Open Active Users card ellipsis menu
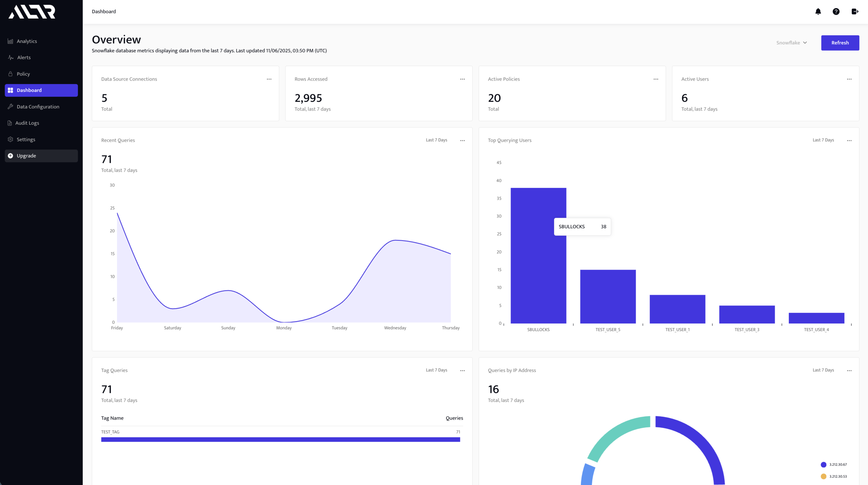 tap(849, 79)
